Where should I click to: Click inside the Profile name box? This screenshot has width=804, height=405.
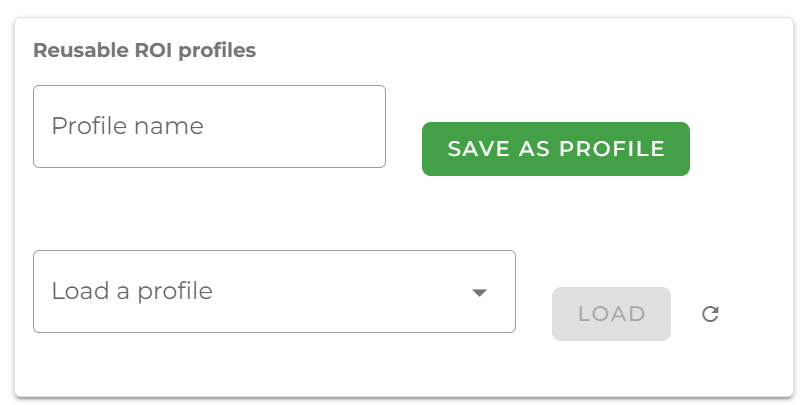(x=209, y=126)
